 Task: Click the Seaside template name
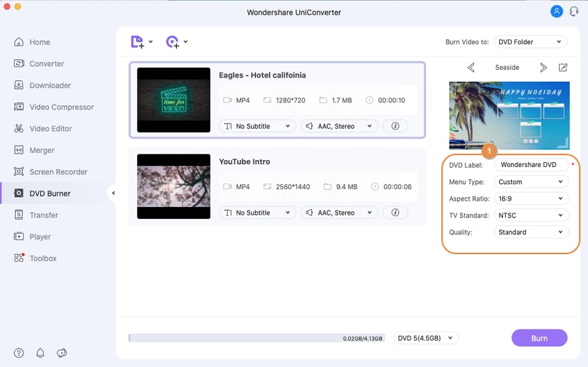click(x=507, y=68)
